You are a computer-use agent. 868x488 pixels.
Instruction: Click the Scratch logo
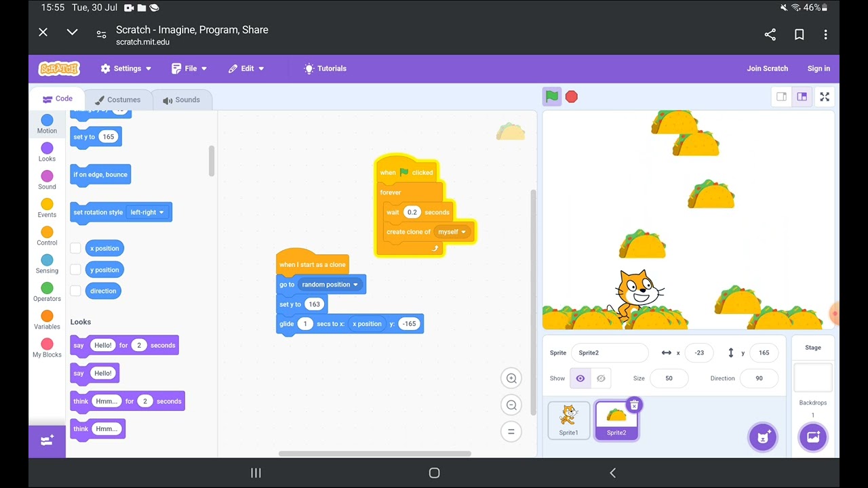click(x=59, y=68)
